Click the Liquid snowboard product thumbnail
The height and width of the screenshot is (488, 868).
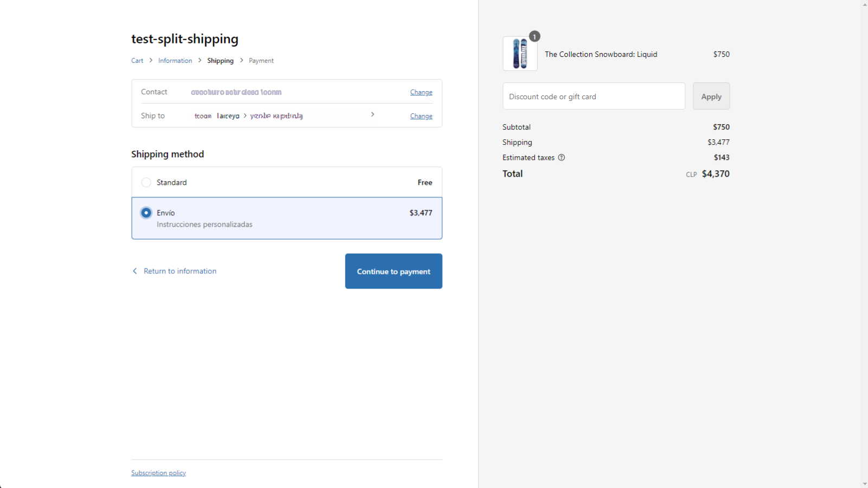point(520,54)
